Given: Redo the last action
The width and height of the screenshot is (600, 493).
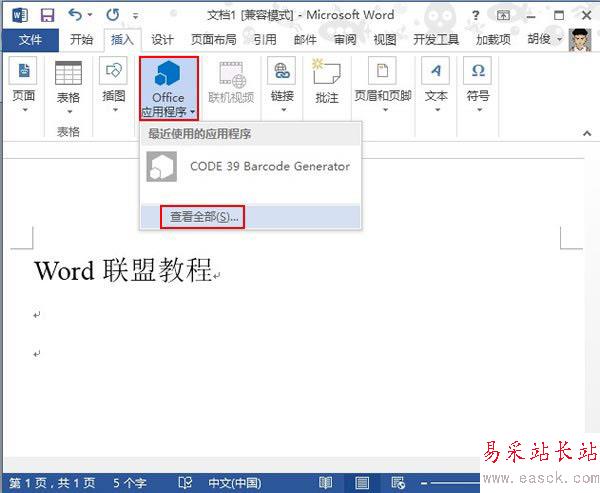Looking at the screenshot, I should (113, 15).
